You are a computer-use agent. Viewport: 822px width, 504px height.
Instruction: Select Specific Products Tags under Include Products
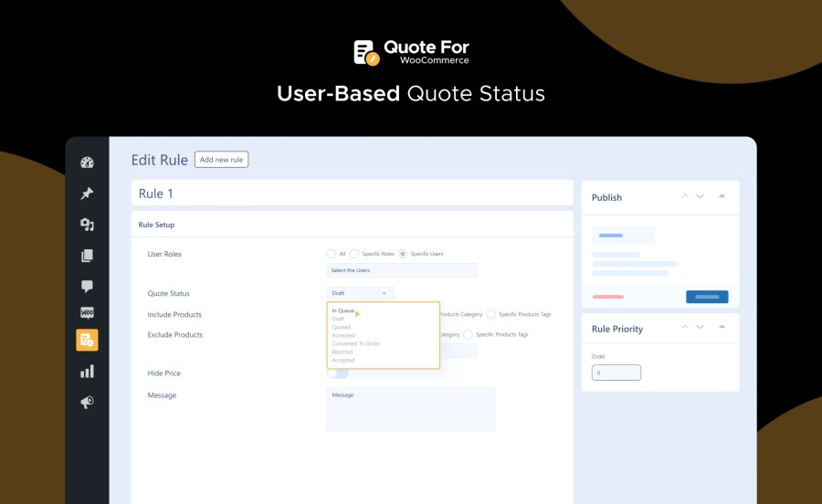491,314
